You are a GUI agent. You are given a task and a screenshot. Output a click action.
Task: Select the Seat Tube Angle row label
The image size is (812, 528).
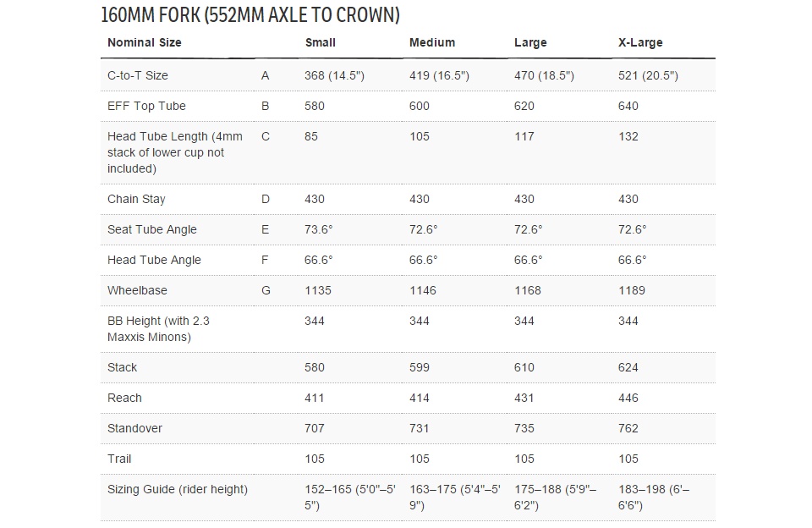coord(152,229)
